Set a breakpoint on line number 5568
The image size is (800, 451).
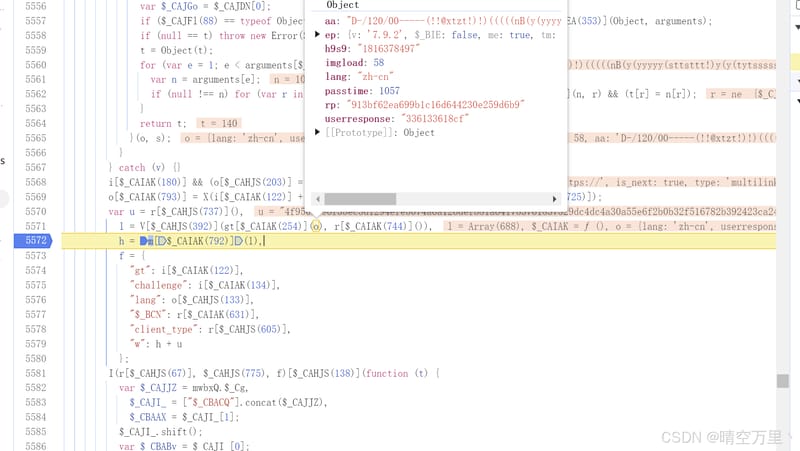point(36,182)
